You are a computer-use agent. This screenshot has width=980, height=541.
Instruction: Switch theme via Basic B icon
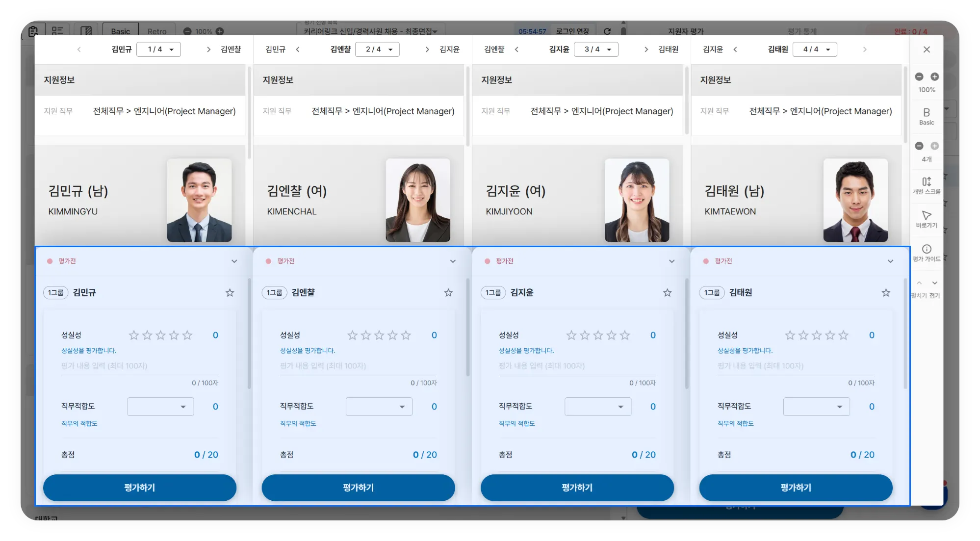926,113
